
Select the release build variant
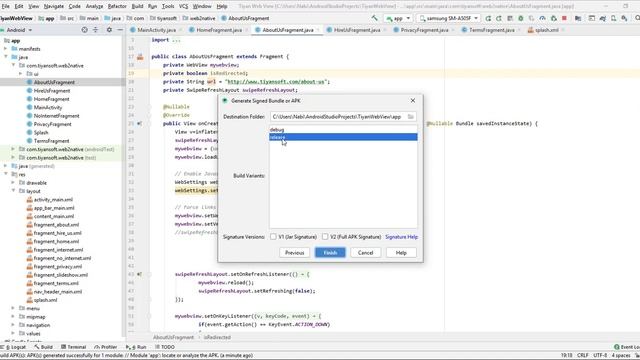point(343,137)
